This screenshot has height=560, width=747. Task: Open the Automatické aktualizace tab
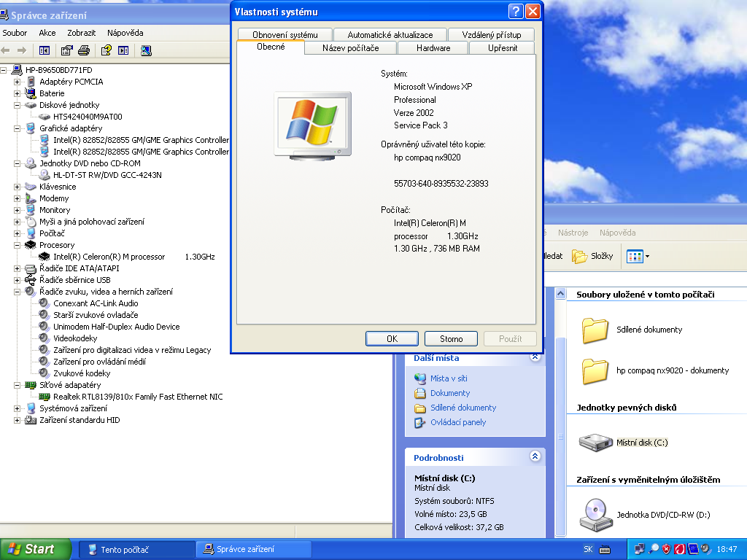point(390,34)
